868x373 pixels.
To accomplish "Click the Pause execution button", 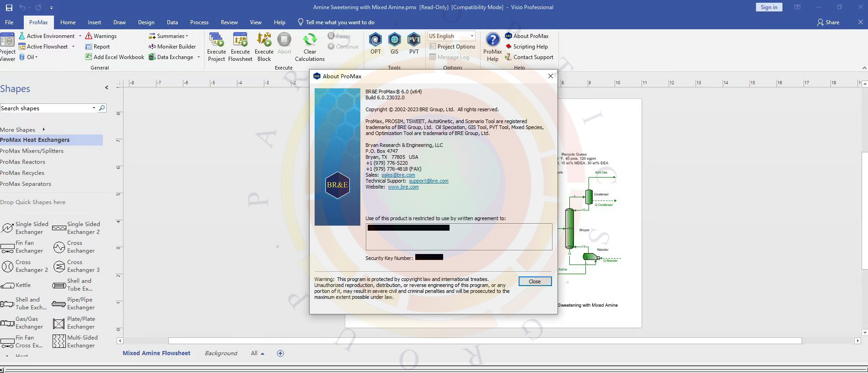I will click(x=339, y=36).
